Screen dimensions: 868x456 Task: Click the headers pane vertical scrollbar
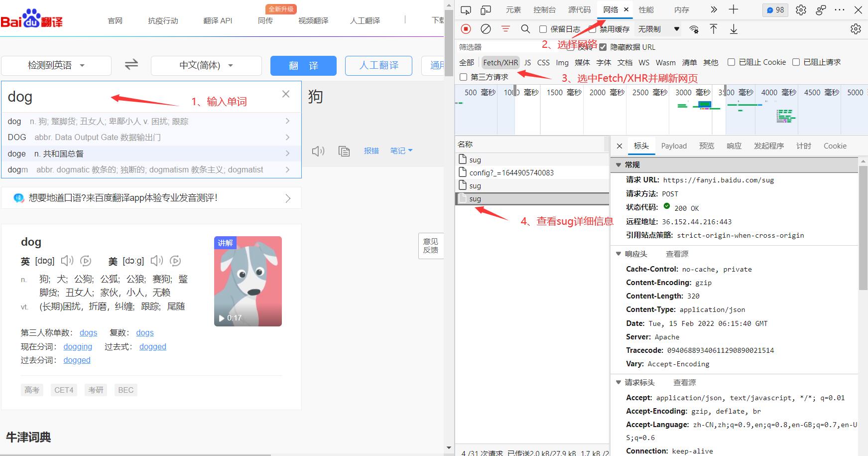(863, 228)
